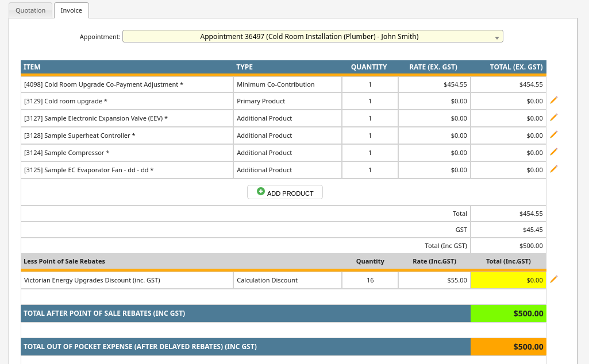Switch to the Quotation tab
Image resolution: width=589 pixels, height=364 pixels.
[x=30, y=10]
